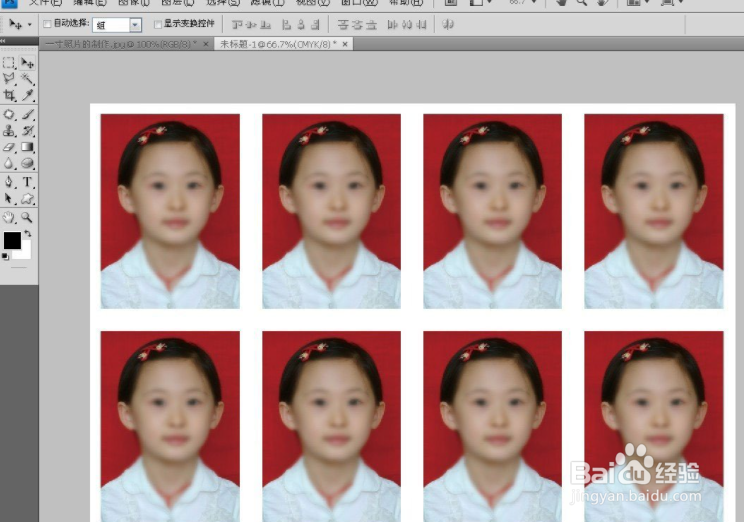The height and width of the screenshot is (522, 744).
Task: Click the white background color swatch
Action: 26,253
